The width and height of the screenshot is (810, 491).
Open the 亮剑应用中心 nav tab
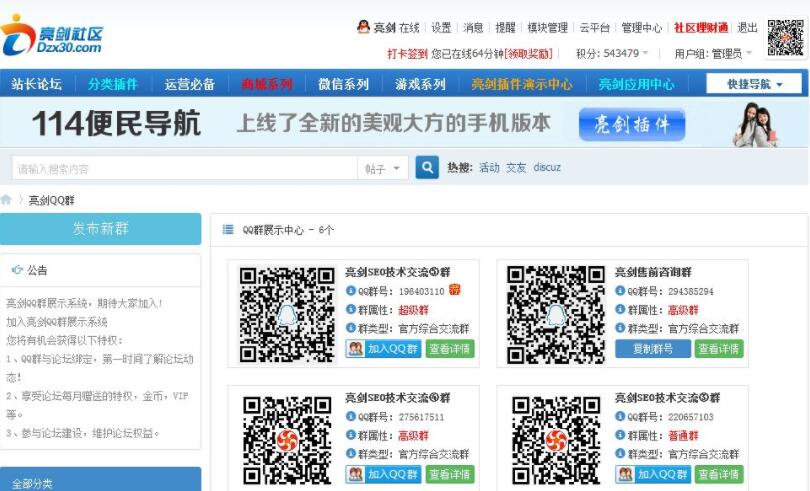tap(636, 84)
